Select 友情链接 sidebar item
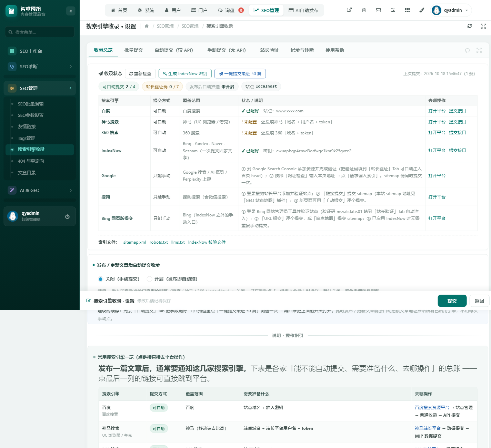 pos(40,126)
